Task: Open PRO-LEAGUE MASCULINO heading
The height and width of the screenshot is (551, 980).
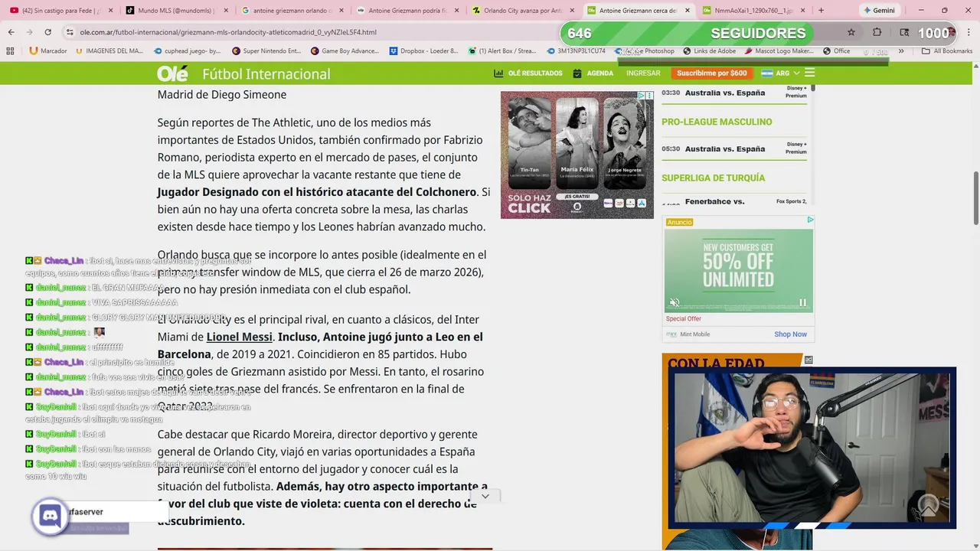Action: pyautogui.click(x=717, y=122)
